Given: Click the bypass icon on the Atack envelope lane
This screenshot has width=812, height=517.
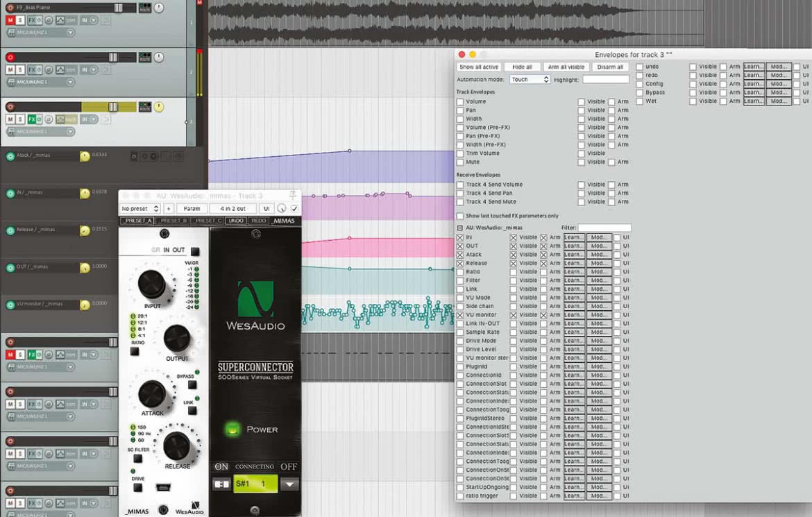Looking at the screenshot, I should coord(134,156).
